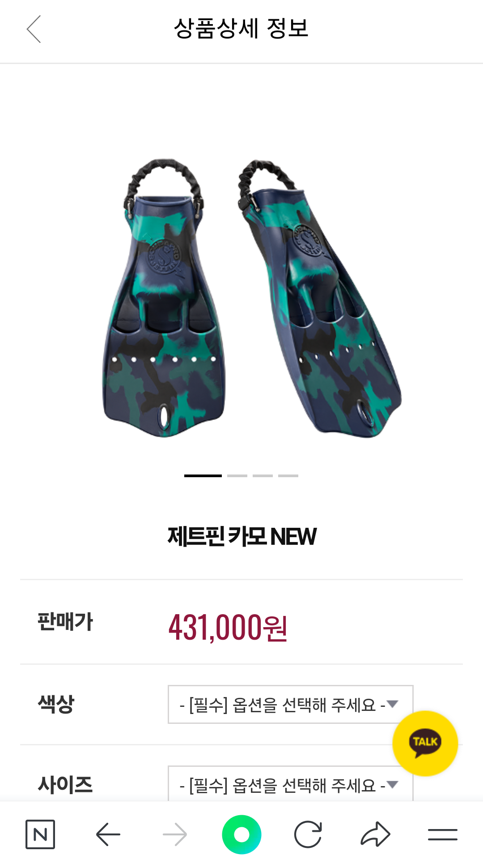Click the 431,000원 price text
Image resolution: width=483 pixels, height=868 pixels.
tap(228, 627)
